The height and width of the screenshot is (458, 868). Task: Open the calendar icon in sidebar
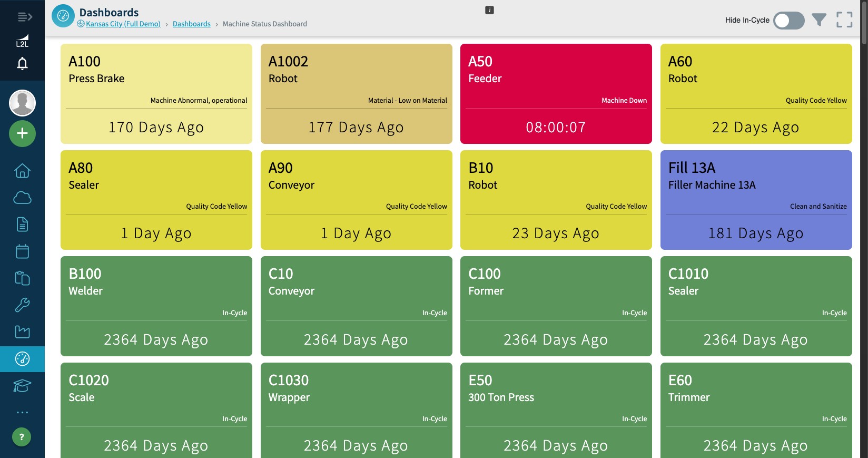point(22,251)
